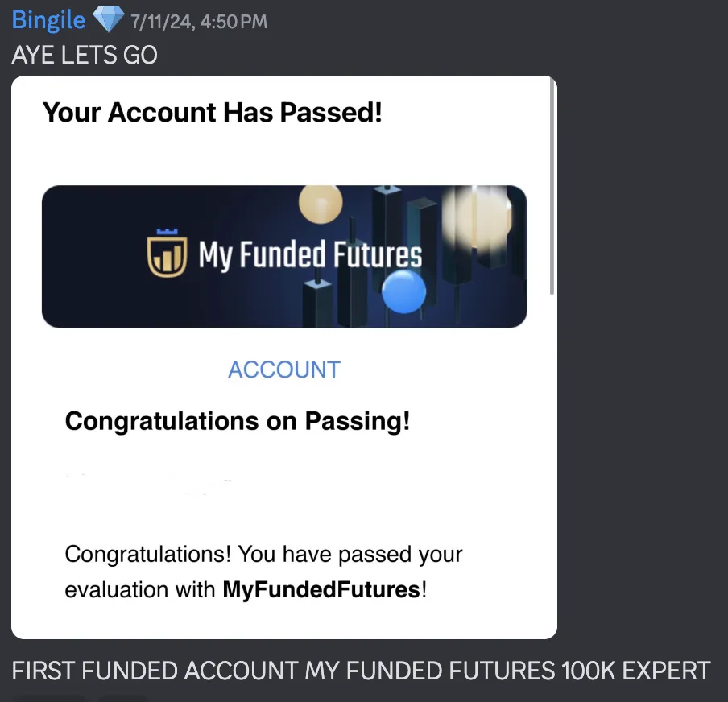Viewport: 728px width, 702px height.
Task: Click the shield logo icon in banner
Action: (168, 254)
